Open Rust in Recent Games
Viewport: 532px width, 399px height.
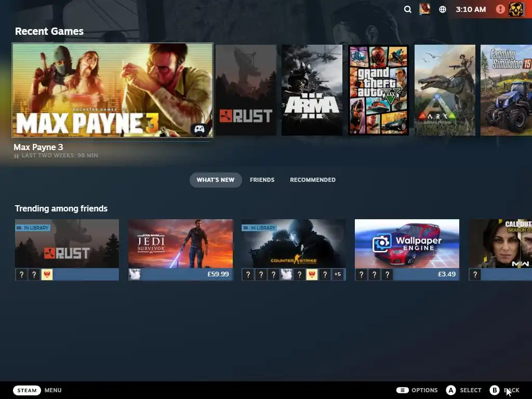(246, 90)
